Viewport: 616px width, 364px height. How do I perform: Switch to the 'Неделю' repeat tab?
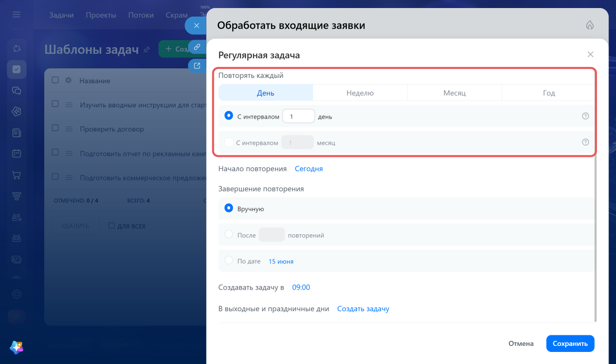[360, 93]
